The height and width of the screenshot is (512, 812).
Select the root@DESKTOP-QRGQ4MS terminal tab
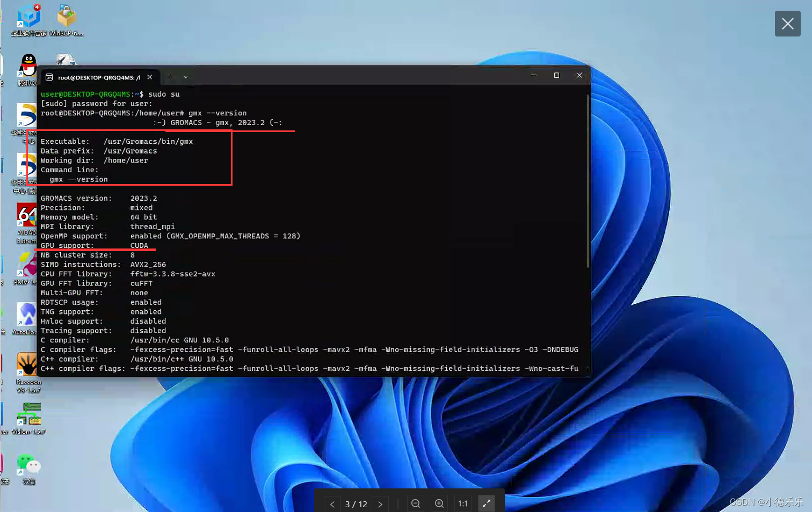(99, 77)
